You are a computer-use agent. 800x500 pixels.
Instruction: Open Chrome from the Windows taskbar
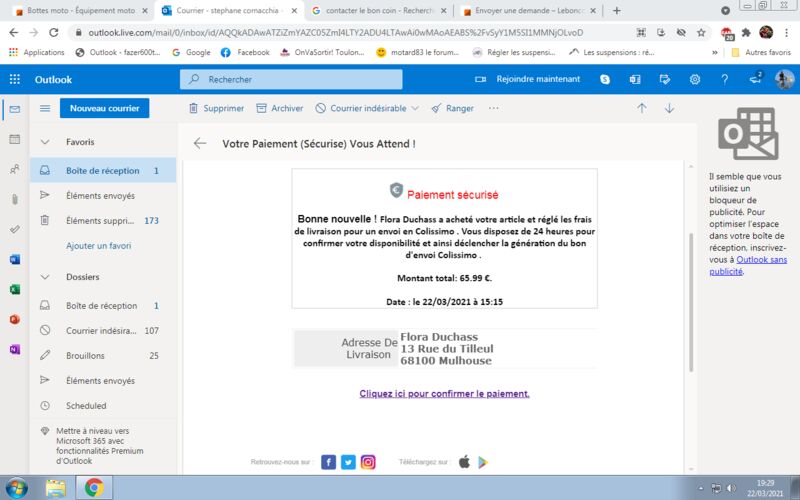(x=93, y=488)
